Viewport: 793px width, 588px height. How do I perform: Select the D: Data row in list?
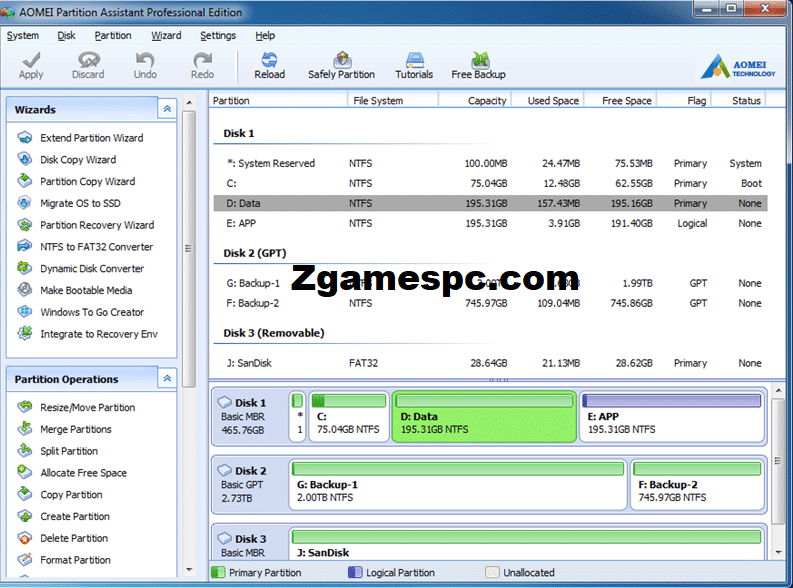491,203
